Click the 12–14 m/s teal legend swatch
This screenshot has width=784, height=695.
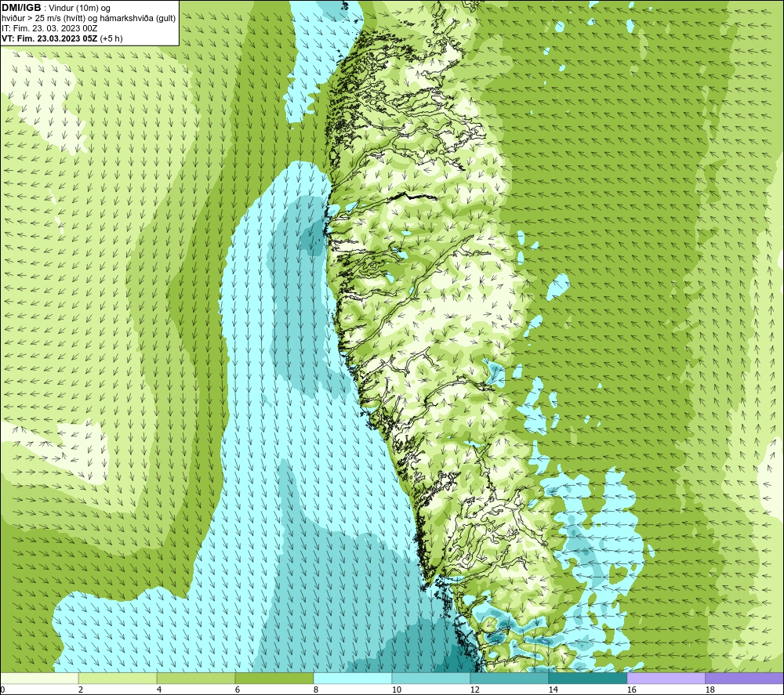click(510, 679)
